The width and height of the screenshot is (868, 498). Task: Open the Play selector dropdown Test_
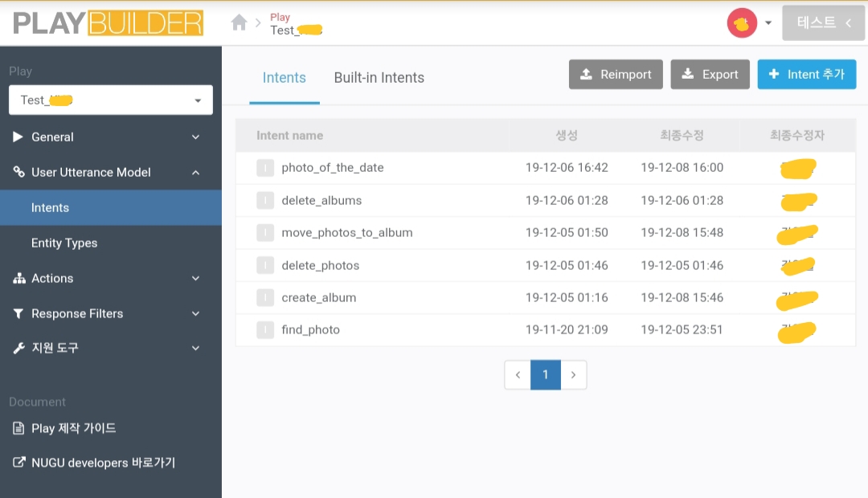click(111, 100)
